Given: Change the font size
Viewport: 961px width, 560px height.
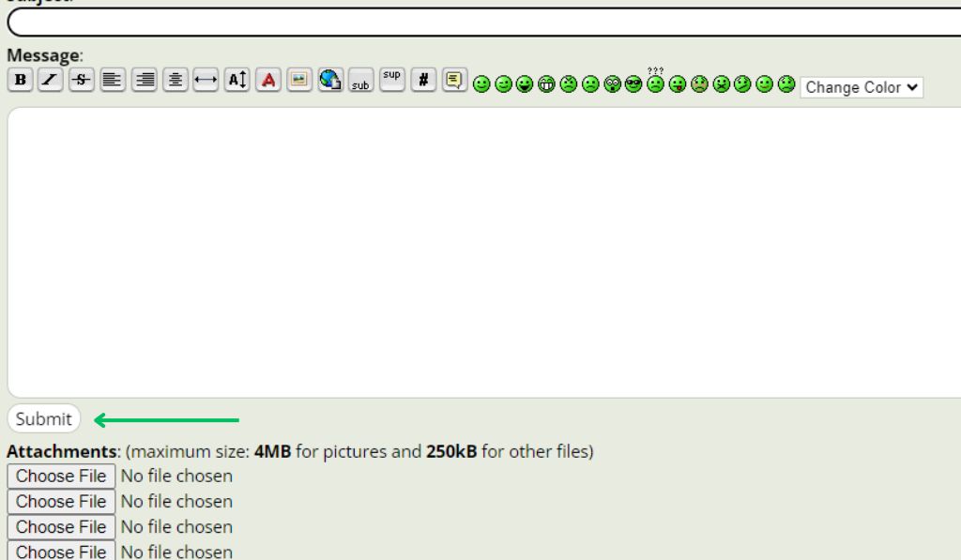Looking at the screenshot, I should [x=237, y=80].
